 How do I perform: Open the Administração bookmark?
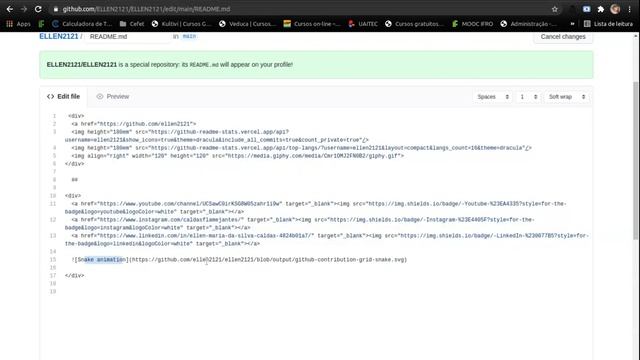tap(528, 24)
